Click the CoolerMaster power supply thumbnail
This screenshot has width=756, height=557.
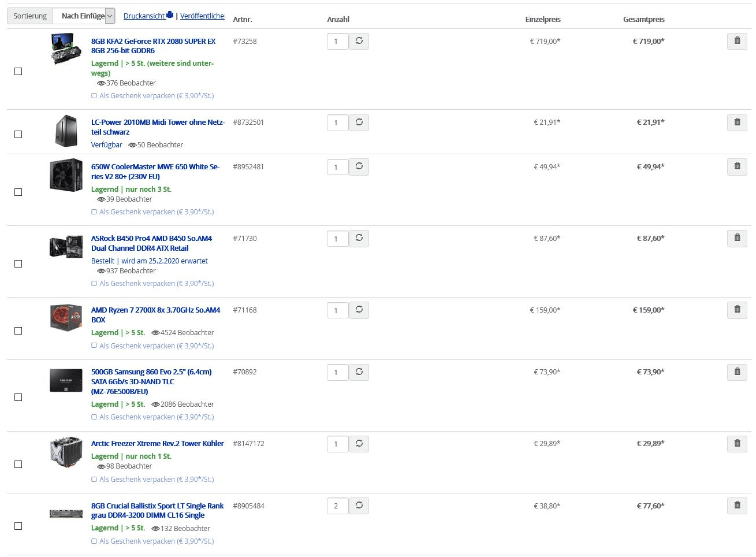pos(66,174)
